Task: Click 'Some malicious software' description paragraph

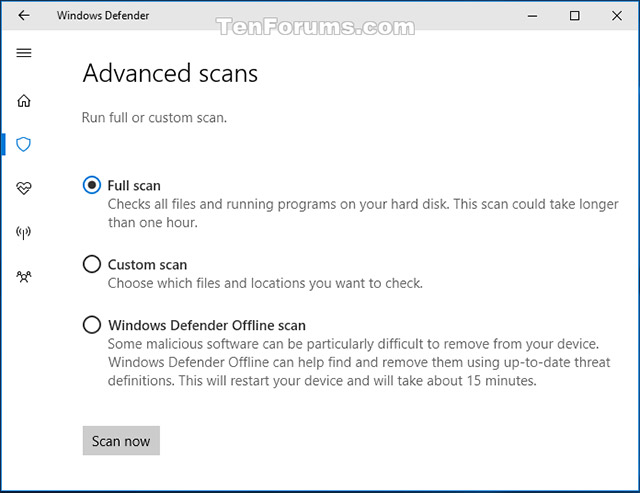Action: pyautogui.click(x=359, y=362)
